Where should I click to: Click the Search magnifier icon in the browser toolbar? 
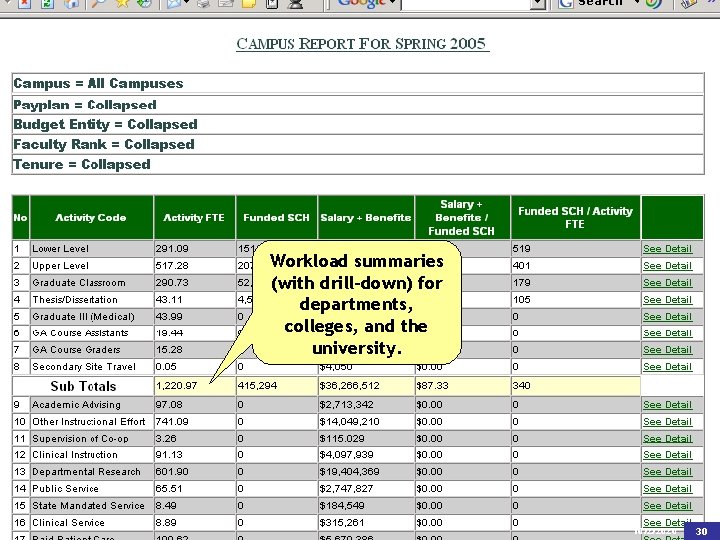[98, 3]
